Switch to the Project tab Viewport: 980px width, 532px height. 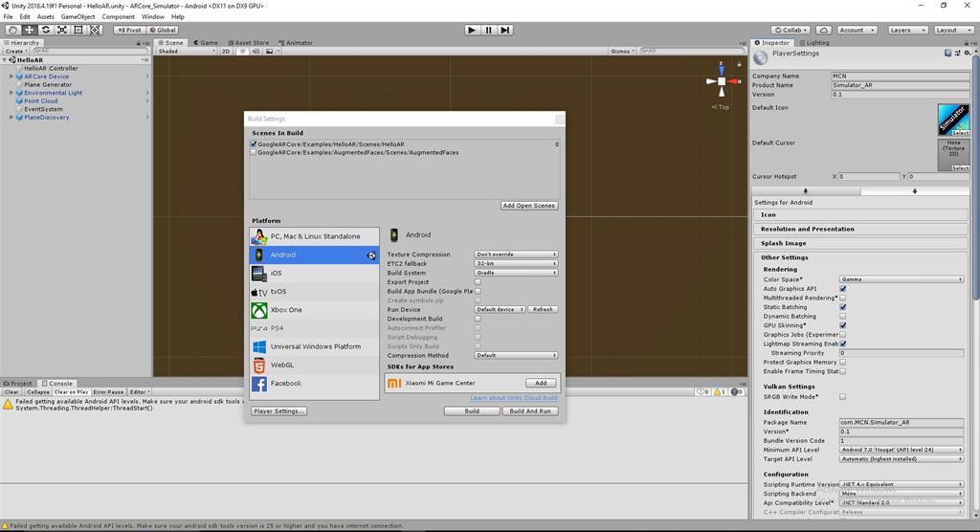point(17,384)
